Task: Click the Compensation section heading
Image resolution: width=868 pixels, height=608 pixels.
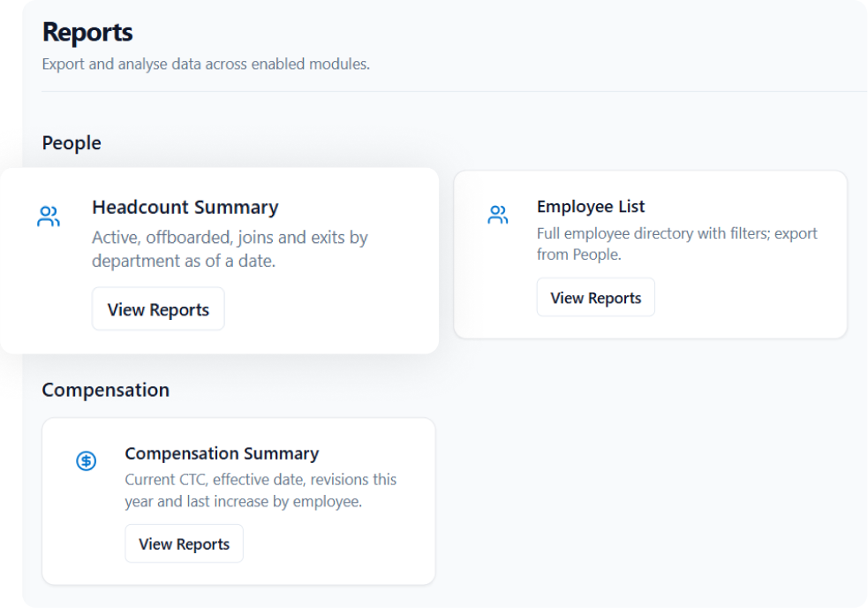Action: pos(106,390)
